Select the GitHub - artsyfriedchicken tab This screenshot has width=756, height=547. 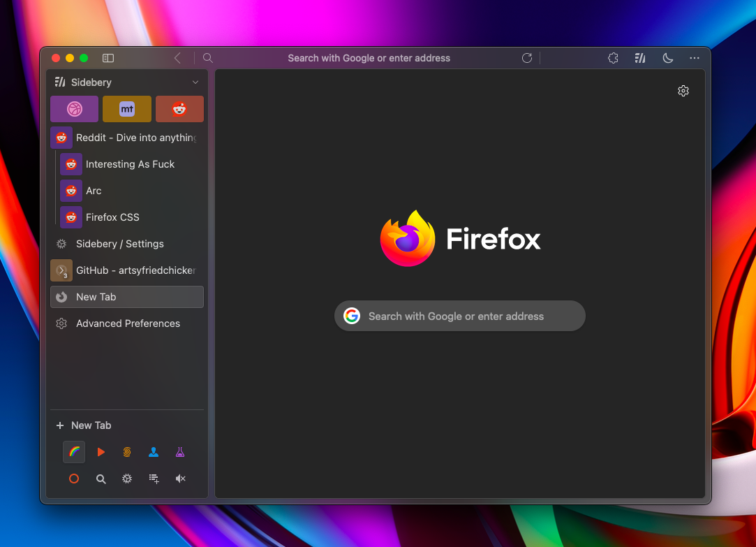(x=127, y=270)
